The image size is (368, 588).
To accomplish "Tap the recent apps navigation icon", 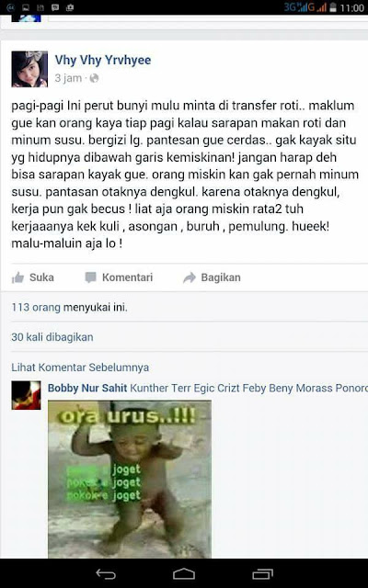I will point(262,573).
